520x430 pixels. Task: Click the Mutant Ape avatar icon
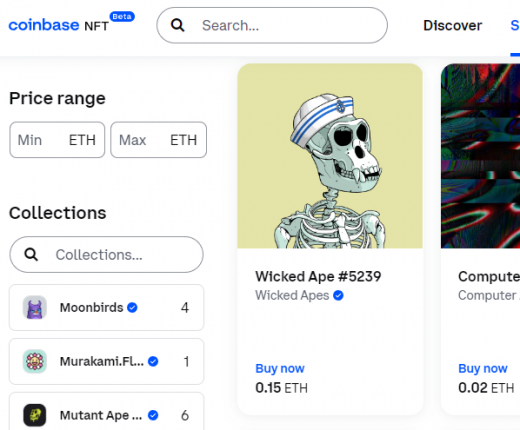click(35, 415)
